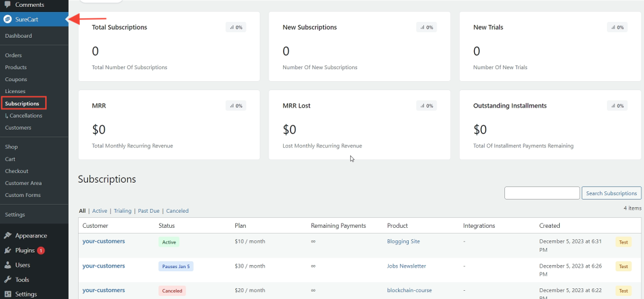
Task: Click the Tools wrench icon
Action: pos(8,279)
